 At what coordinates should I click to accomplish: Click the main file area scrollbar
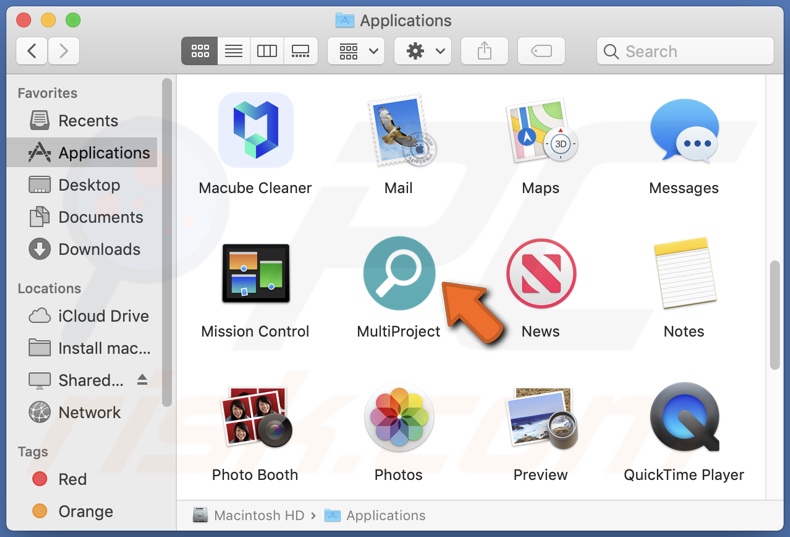[x=774, y=315]
